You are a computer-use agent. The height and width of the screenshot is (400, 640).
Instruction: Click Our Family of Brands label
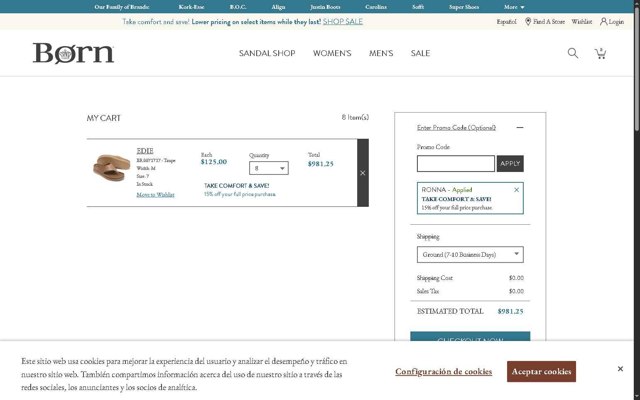(x=122, y=7)
